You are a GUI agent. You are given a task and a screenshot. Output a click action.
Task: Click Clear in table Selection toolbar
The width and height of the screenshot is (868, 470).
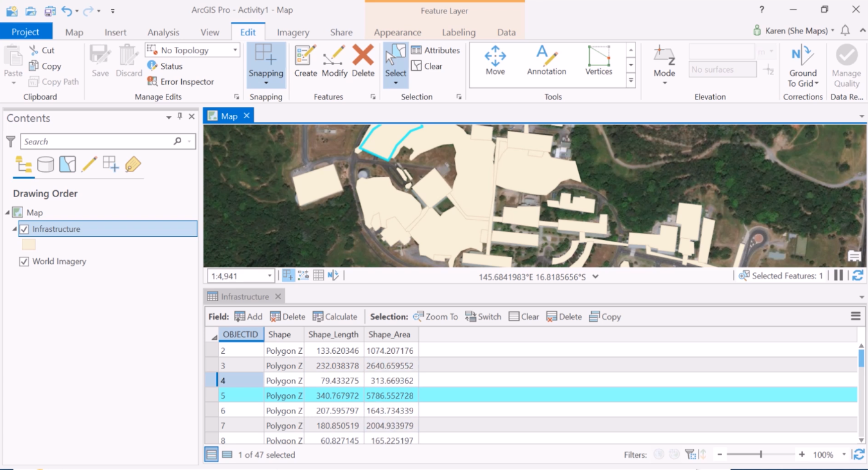(x=523, y=317)
